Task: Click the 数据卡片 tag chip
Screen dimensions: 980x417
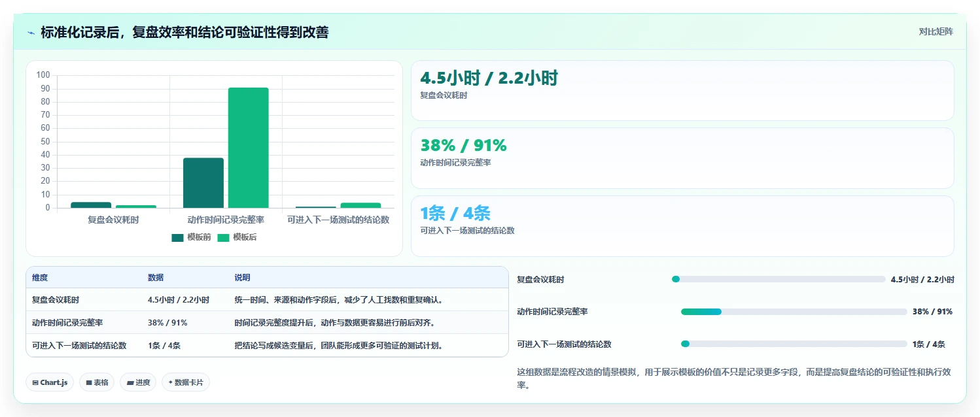Action: coord(186,382)
